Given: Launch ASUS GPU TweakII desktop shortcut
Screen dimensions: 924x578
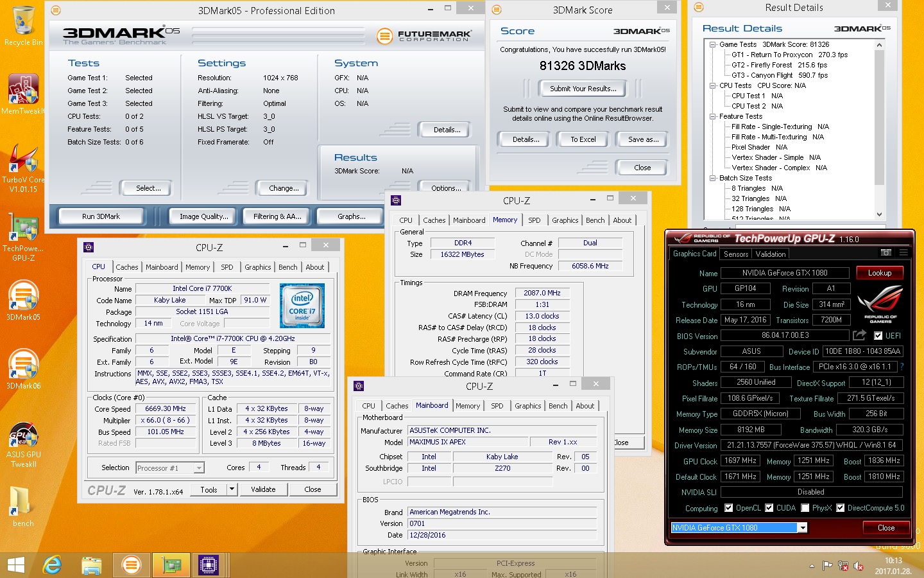Looking at the screenshot, I should [x=24, y=444].
